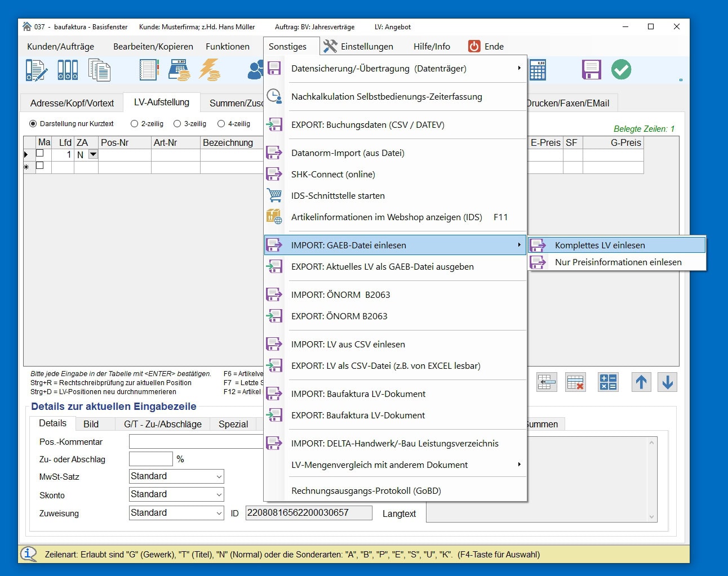
Task: Switch to the Adresse/Kopf/Vortext tab
Action: (72, 103)
